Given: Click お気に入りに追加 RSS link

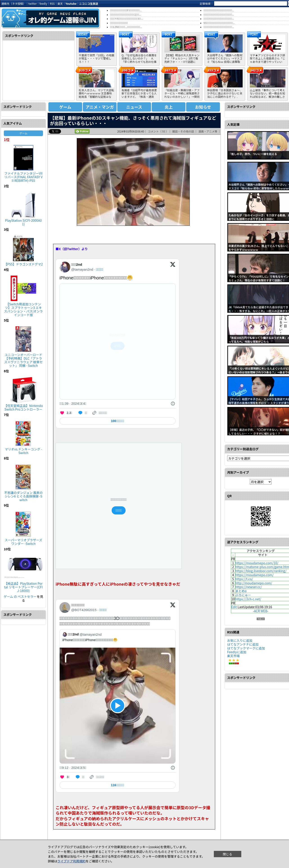Looking at the screenshot, I should pos(239,641).
